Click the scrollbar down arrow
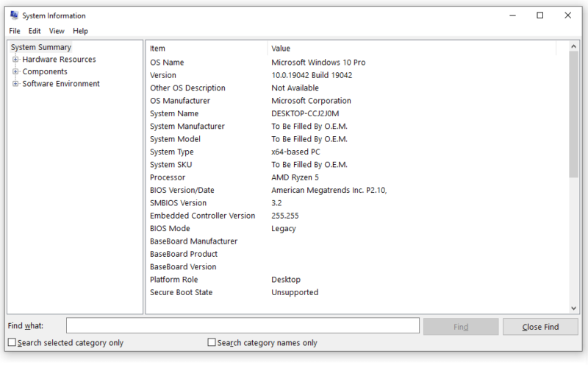The image size is (588, 368). click(x=573, y=308)
